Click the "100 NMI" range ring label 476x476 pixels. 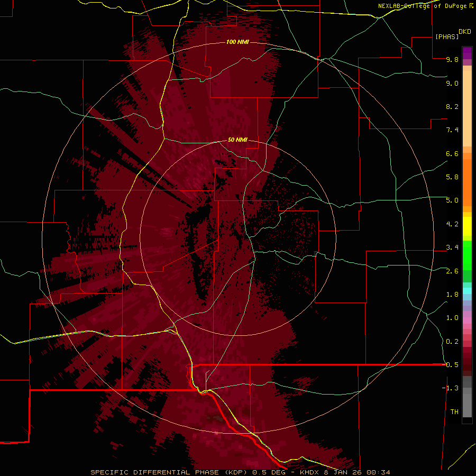click(x=237, y=42)
